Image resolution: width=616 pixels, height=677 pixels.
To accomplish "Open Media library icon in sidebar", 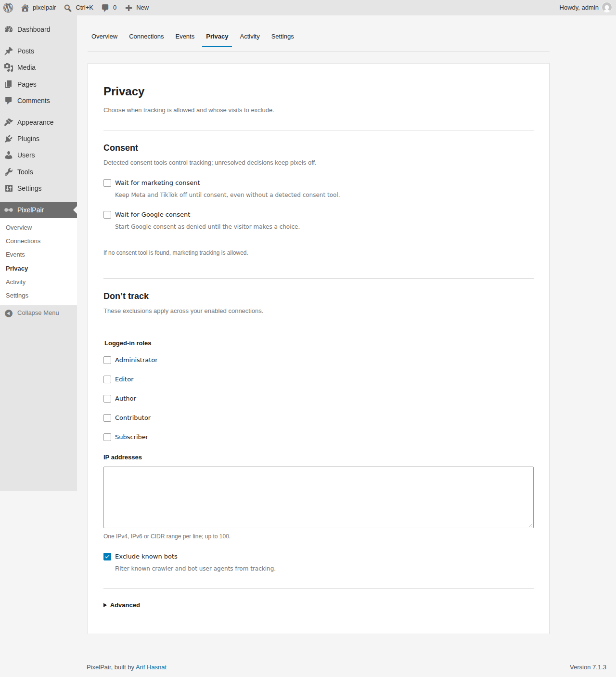I will pyautogui.click(x=9, y=67).
